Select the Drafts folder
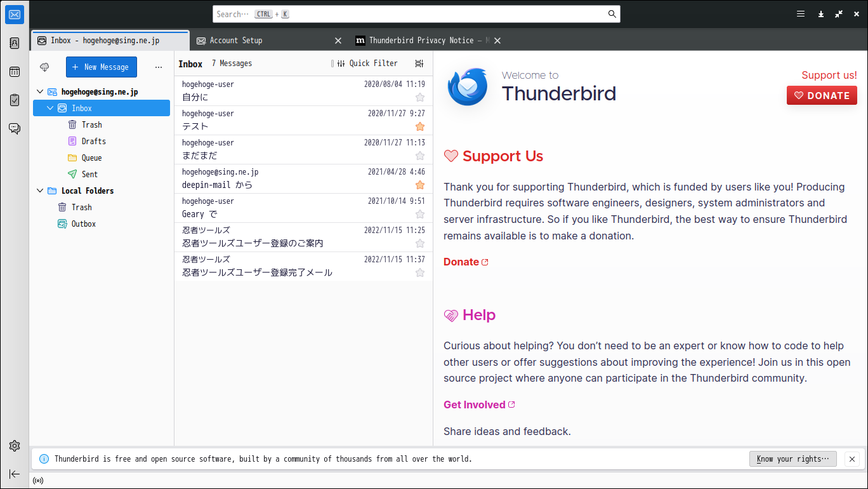This screenshot has width=868, height=489. coord(102,142)
